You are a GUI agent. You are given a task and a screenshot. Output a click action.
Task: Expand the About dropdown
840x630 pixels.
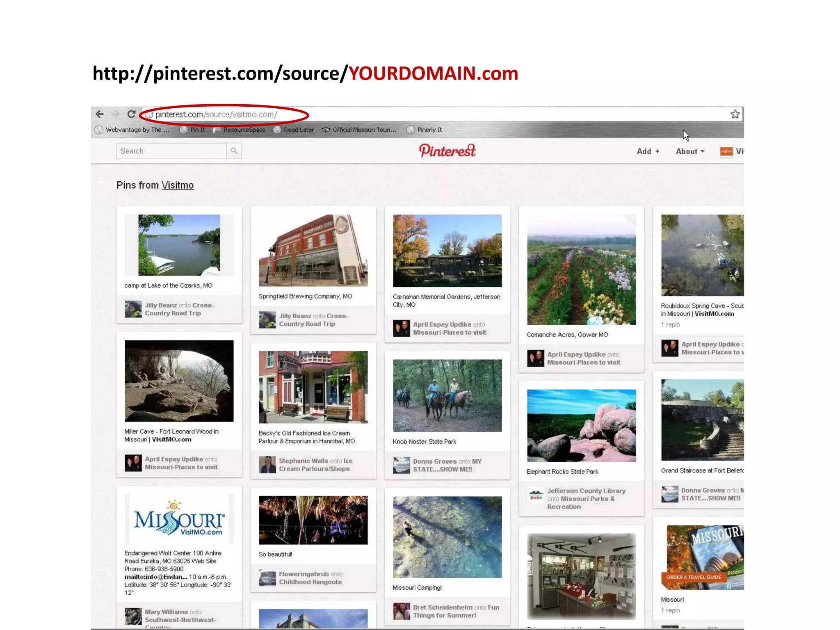point(690,151)
